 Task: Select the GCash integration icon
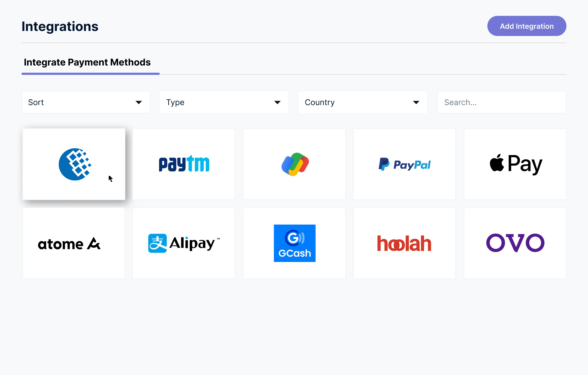[294, 243]
